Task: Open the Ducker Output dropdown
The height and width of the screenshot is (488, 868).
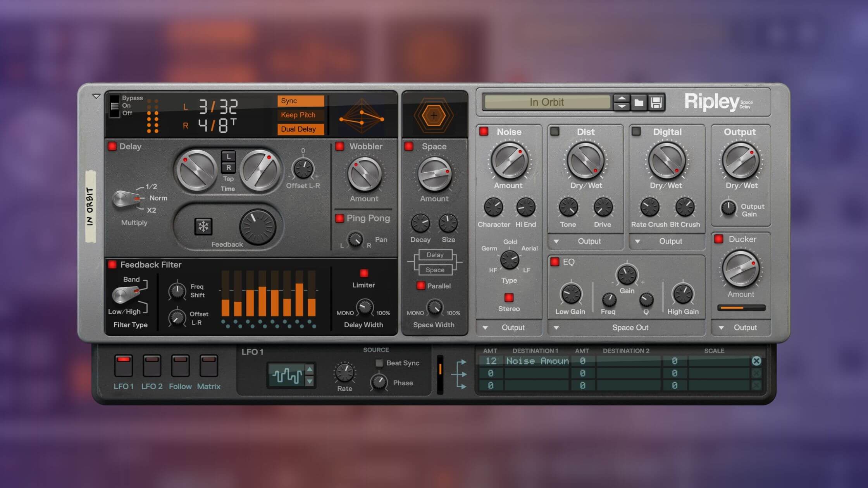Action: click(741, 328)
